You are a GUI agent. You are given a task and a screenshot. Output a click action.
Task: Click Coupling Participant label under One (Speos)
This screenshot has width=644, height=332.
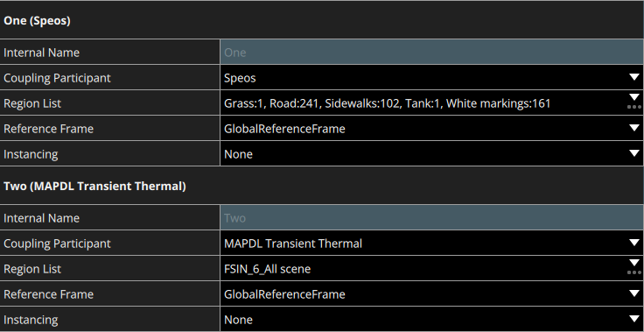[x=57, y=78]
